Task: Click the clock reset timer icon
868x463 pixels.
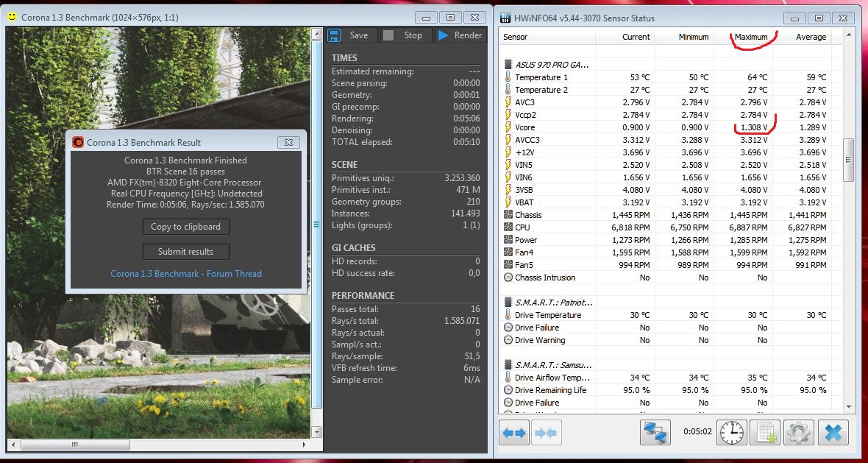Action: pos(733,432)
